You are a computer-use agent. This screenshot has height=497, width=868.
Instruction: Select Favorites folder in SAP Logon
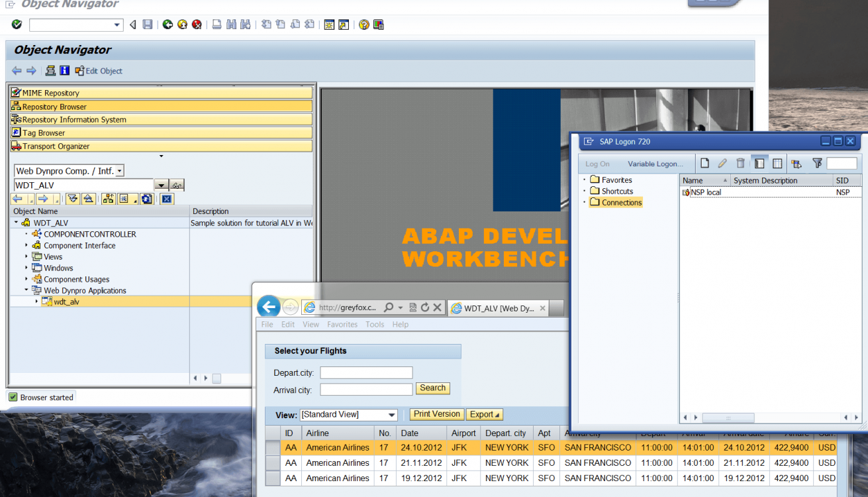(x=616, y=180)
